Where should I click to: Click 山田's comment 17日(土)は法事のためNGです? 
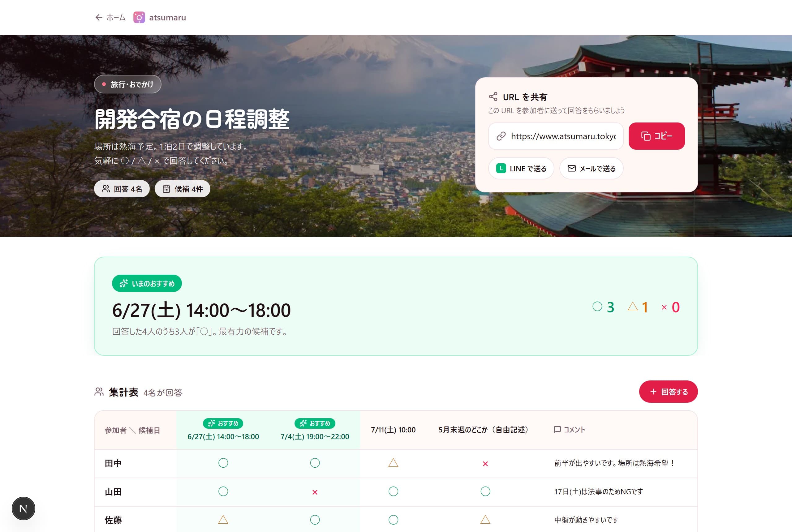pos(599,492)
